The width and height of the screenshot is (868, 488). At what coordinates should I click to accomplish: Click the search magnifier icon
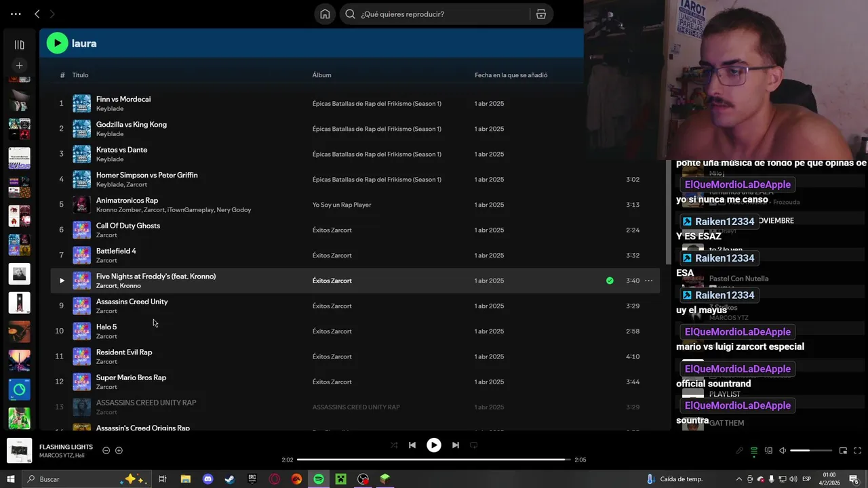[x=350, y=14]
